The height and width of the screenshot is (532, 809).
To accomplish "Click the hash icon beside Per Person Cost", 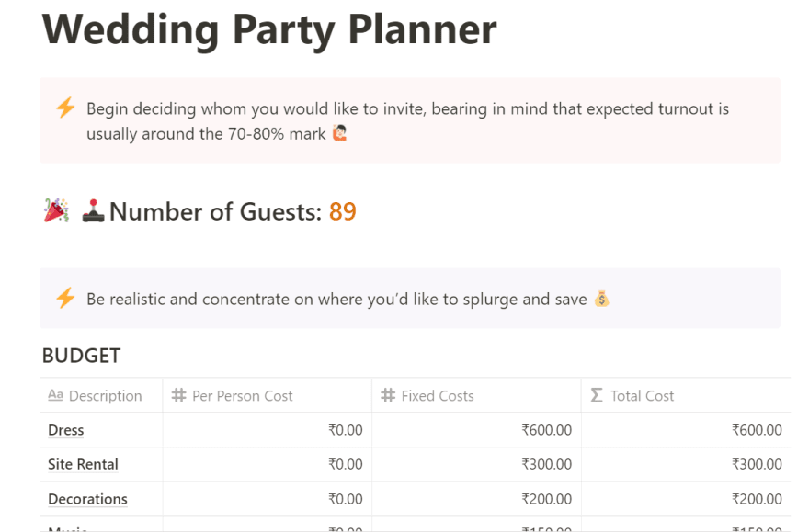I will pos(178,395).
